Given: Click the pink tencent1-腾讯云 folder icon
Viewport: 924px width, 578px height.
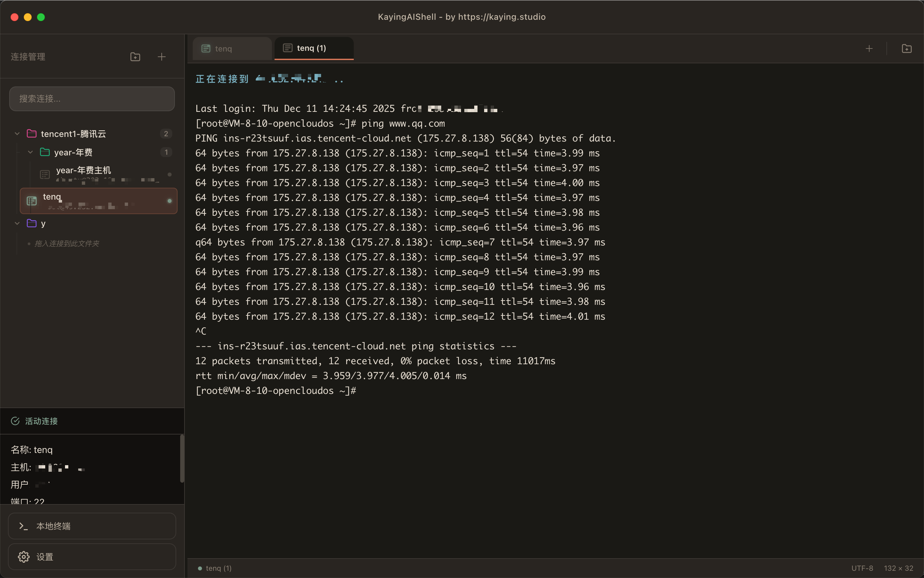Looking at the screenshot, I should [32, 133].
